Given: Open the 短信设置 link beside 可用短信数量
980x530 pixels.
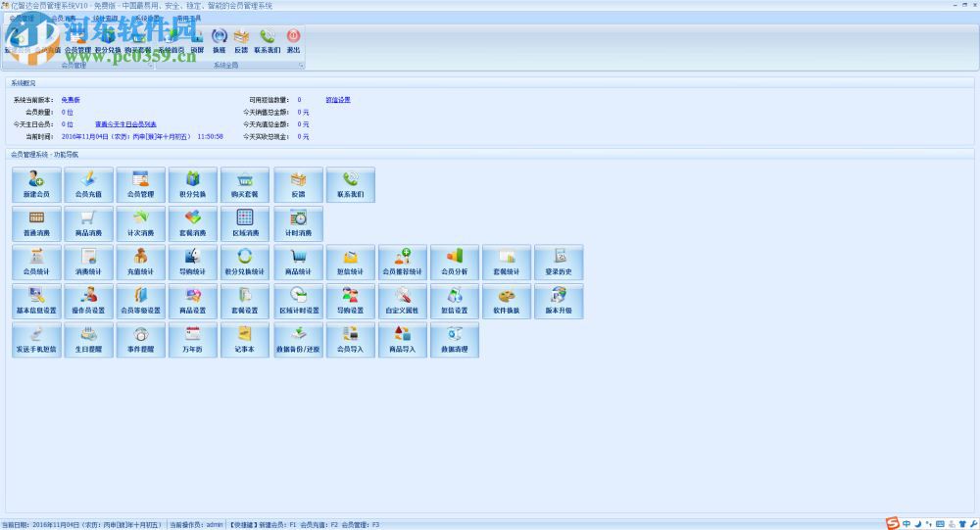Looking at the screenshot, I should [338, 100].
